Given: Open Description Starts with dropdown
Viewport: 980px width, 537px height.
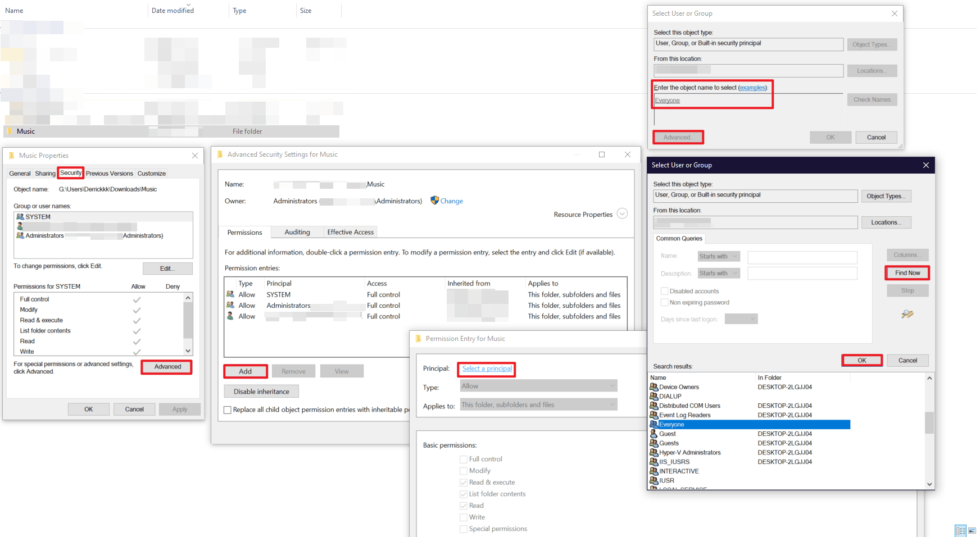Looking at the screenshot, I should [719, 273].
